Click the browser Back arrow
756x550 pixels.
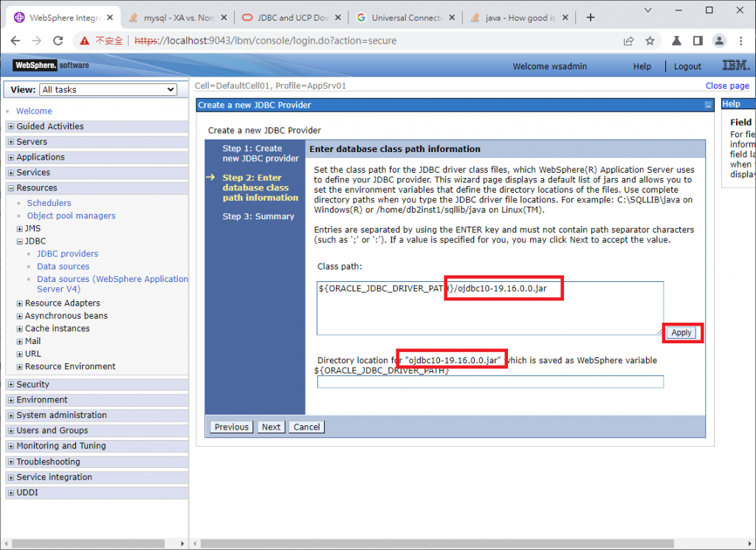pyautogui.click(x=16, y=41)
